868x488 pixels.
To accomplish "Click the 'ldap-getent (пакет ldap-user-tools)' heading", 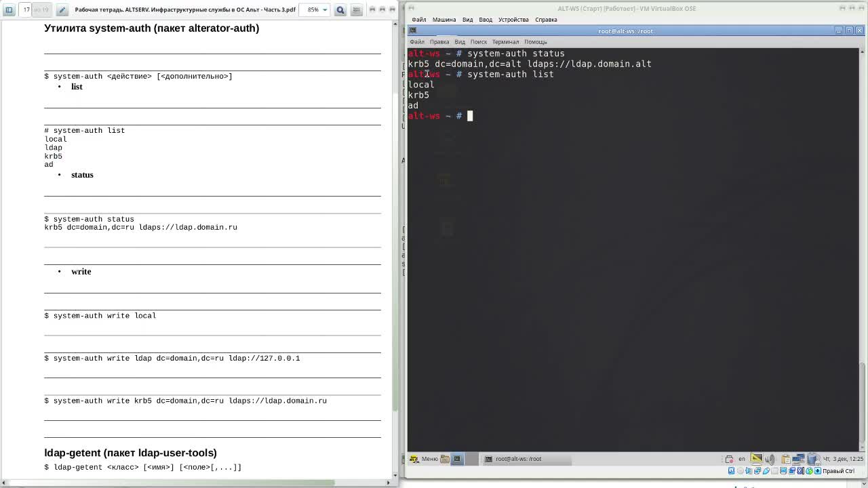I will pos(130,453).
